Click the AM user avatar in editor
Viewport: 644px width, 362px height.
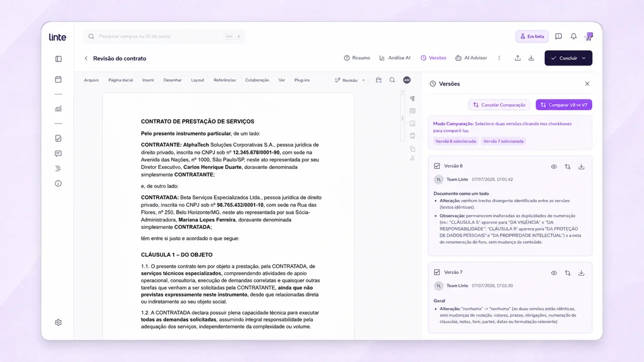coord(407,80)
